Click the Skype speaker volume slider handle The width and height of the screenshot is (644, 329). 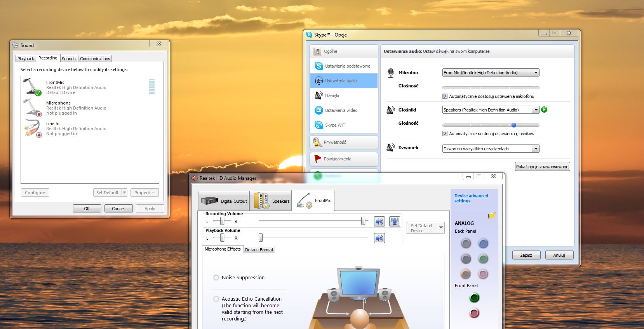[514, 125]
